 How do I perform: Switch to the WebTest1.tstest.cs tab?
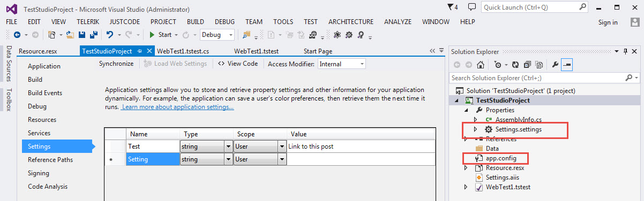[x=183, y=51]
